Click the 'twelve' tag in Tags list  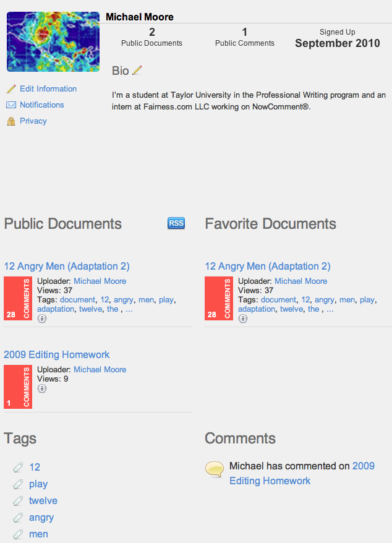point(43,501)
